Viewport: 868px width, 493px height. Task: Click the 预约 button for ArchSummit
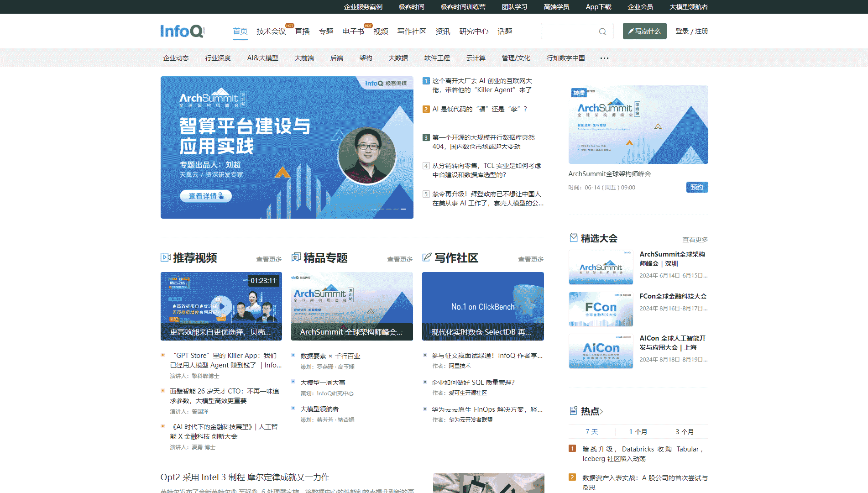click(697, 187)
